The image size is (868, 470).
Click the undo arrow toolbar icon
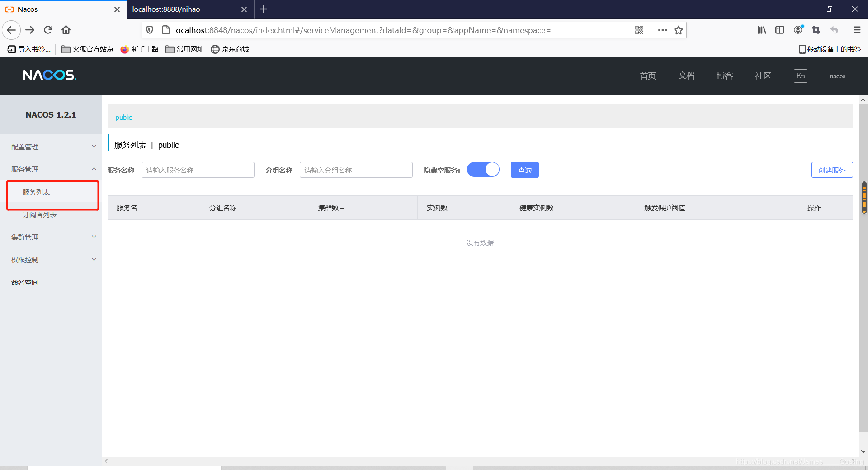(834, 30)
